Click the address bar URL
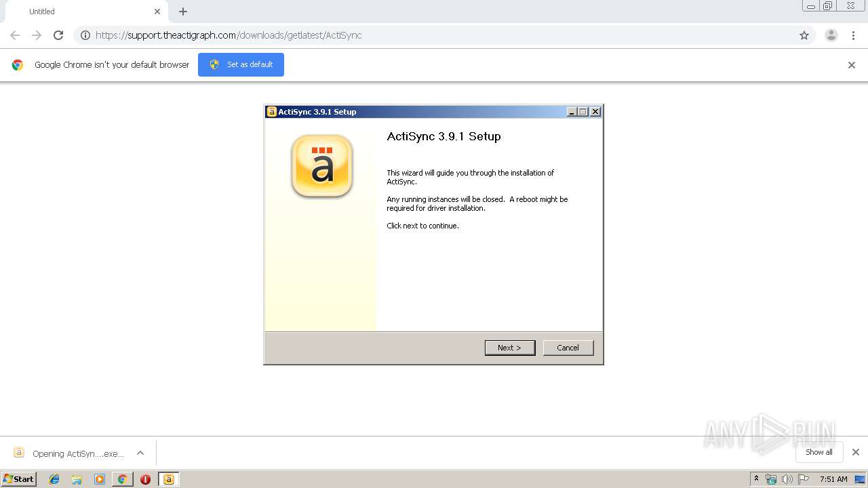Screen dimensions: 868x488 pos(229,35)
